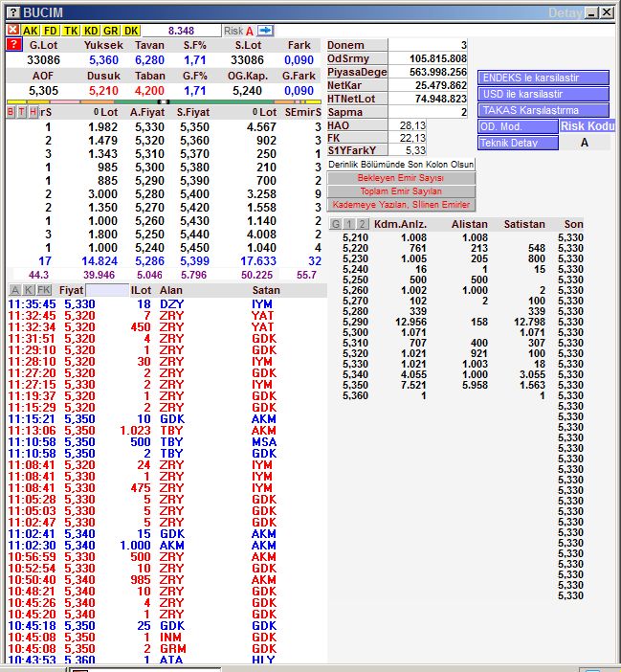Toggle the FK filter above trade list
This screenshot has width=621, height=672.
(44, 290)
